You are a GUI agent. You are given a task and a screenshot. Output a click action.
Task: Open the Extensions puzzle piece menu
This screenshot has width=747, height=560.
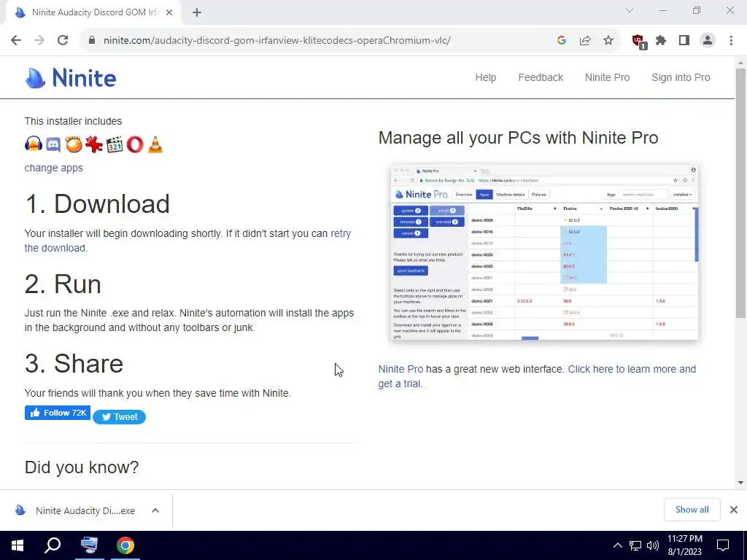[661, 41]
